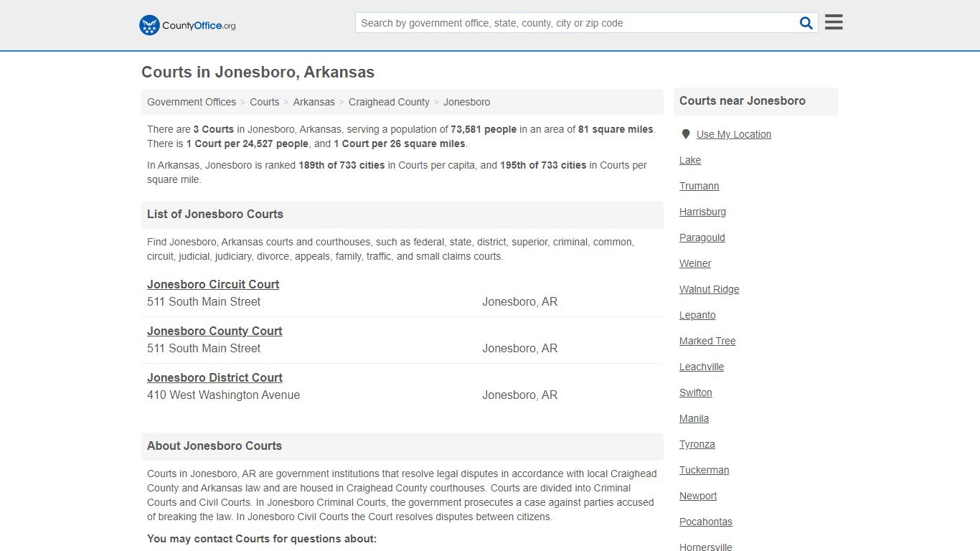980x551 pixels.
Task: Open Harrisburg courts link
Action: [x=703, y=212]
